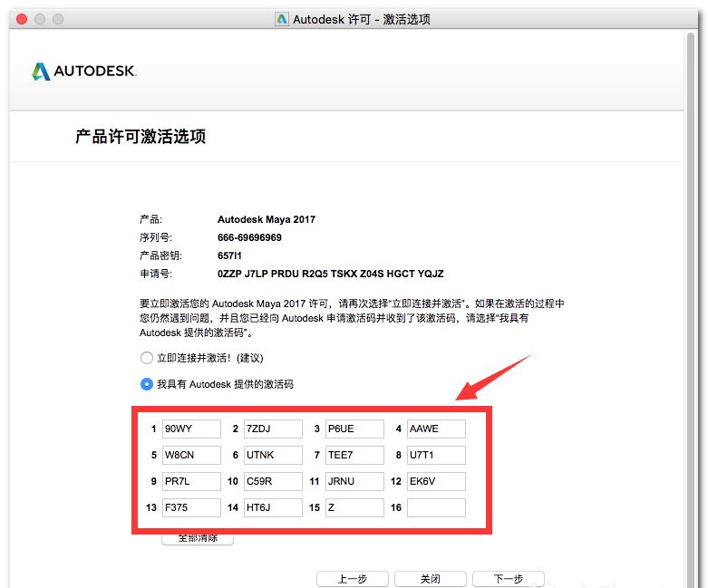Viewport: 708px width, 588px height.
Task: Click activation code field 10 containing C59R
Action: (x=273, y=481)
